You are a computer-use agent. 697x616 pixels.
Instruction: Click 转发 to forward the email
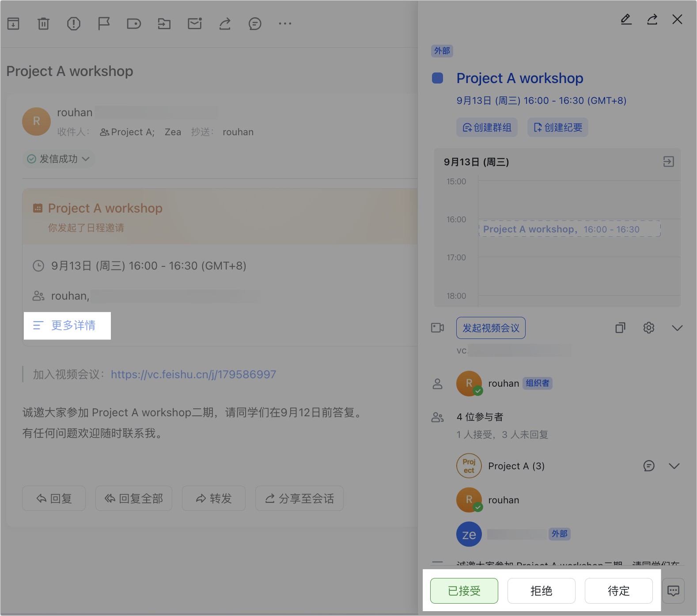(x=214, y=498)
